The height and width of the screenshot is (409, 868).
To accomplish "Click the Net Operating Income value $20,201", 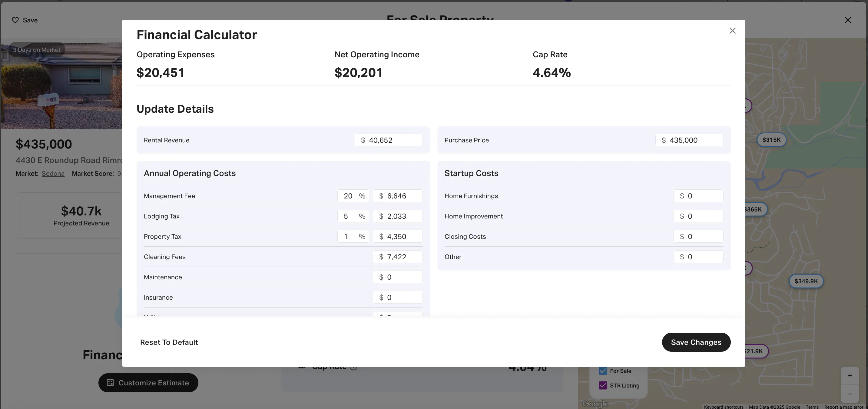I will (x=358, y=72).
